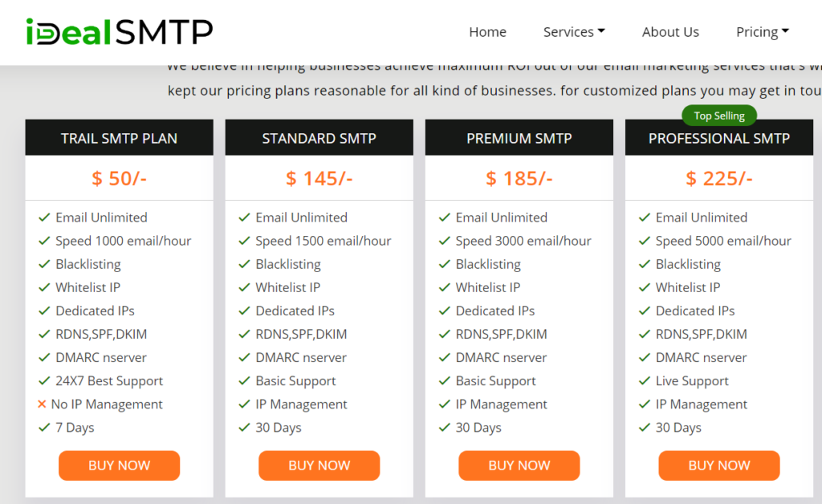Click BUY NOW for Professional SMTP

(x=718, y=465)
